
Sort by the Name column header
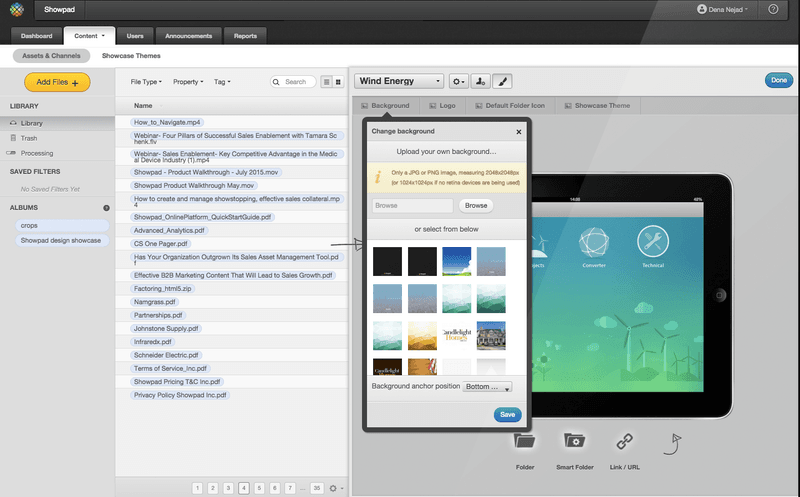click(x=143, y=106)
